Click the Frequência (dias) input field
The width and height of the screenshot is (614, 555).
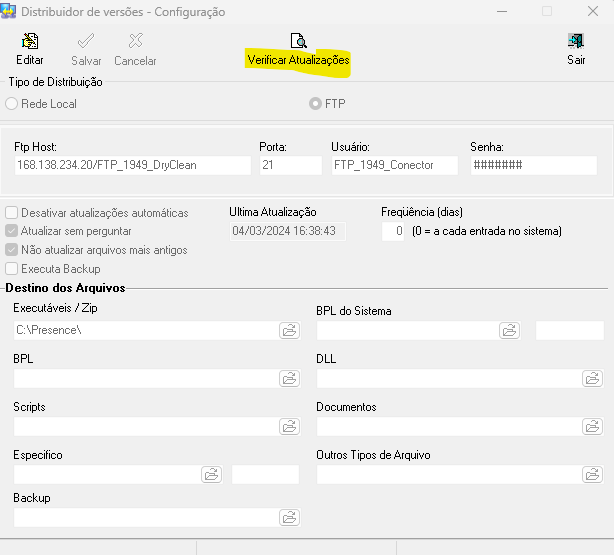394,231
